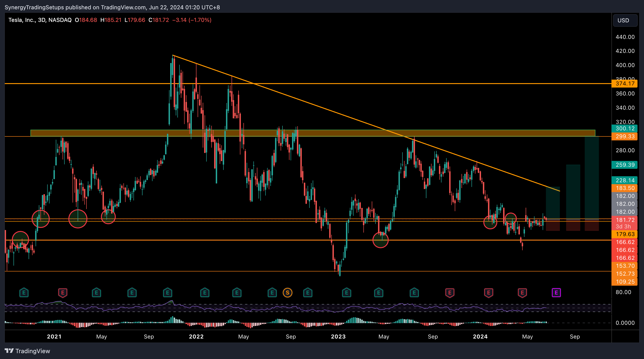Click the green earnings E marker above the 2023 label
This screenshot has height=359, width=644.
pyautogui.click(x=346, y=292)
